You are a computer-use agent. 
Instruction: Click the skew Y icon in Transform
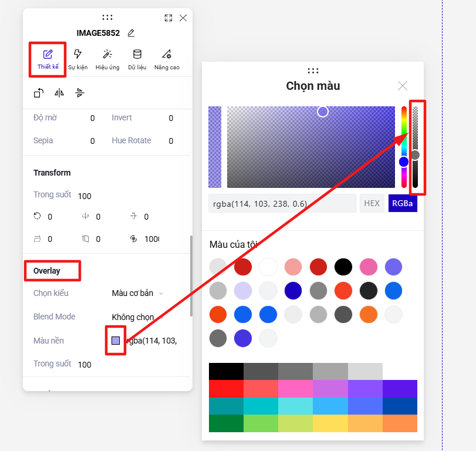pyautogui.click(x=85, y=239)
